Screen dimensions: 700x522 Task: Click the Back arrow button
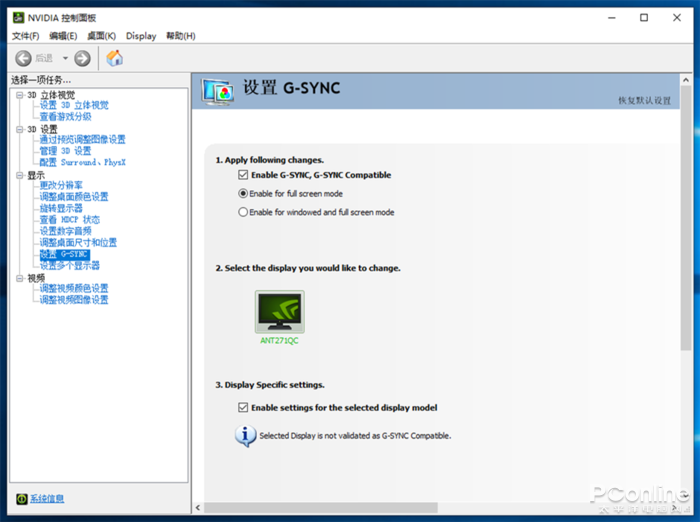point(23,58)
